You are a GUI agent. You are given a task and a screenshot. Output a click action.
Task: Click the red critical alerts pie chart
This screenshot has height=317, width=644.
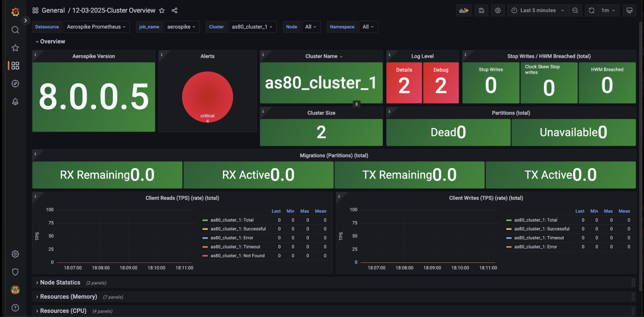(x=207, y=97)
